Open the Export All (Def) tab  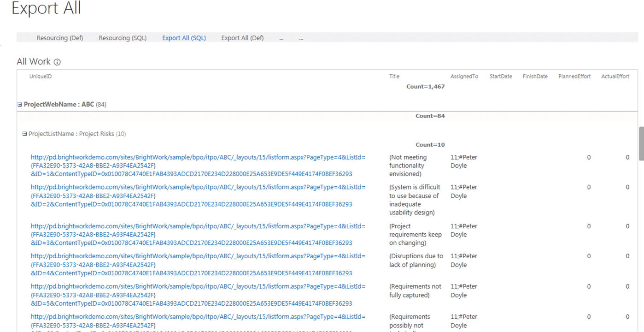coord(242,38)
